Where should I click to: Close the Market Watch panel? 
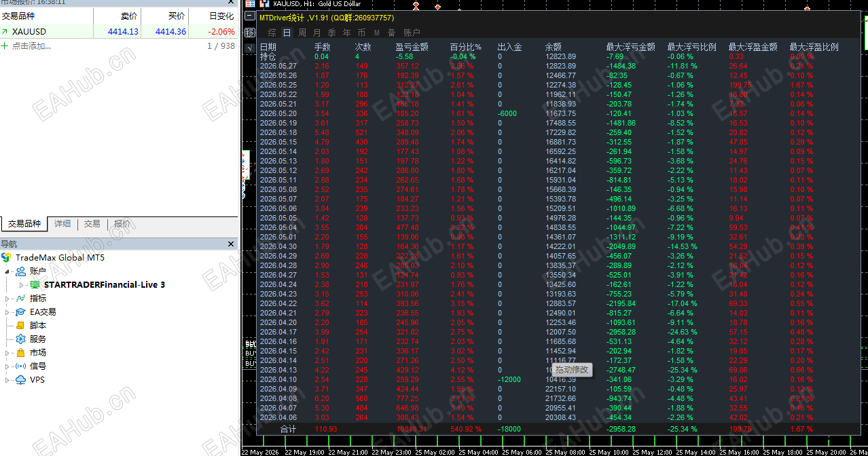231,2
